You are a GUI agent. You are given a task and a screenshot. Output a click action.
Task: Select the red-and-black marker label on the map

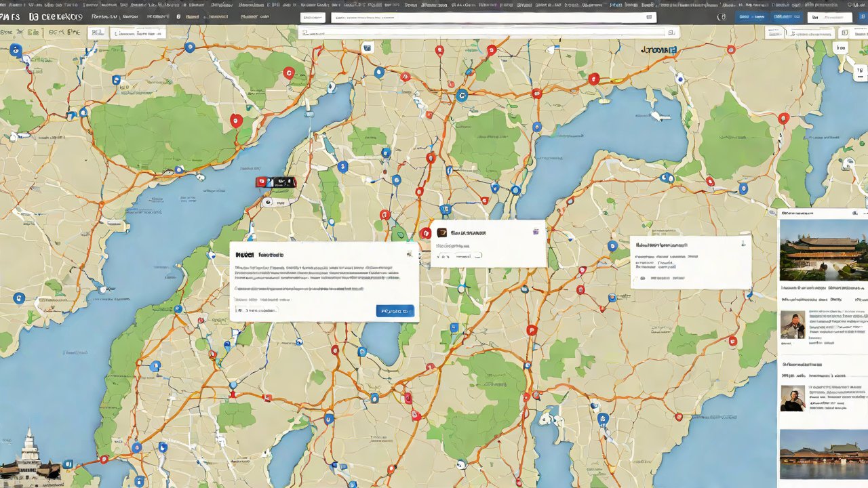coord(275,182)
